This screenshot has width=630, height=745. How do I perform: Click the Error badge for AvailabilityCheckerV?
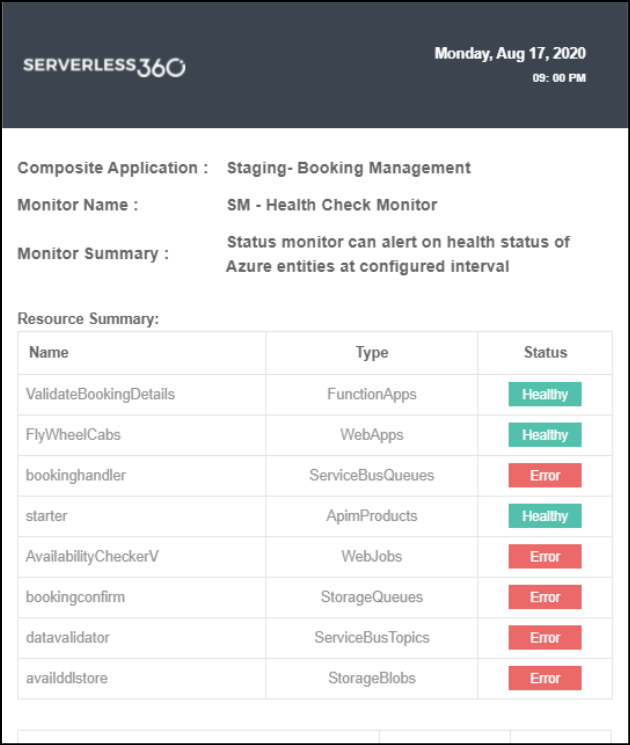(x=545, y=557)
